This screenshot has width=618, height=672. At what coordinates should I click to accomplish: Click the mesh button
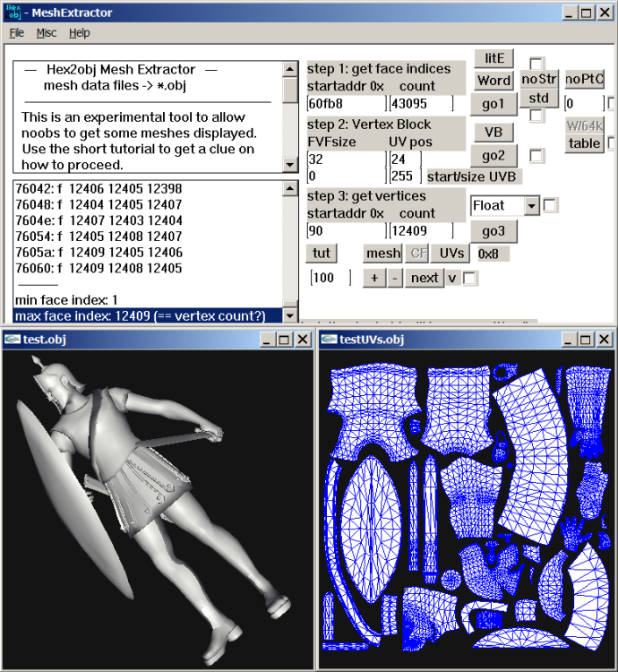tap(382, 254)
